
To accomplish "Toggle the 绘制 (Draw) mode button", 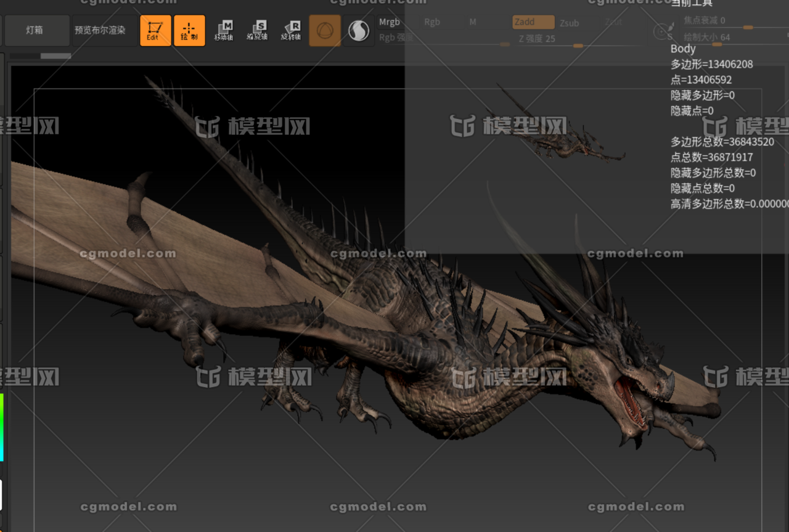I will (x=189, y=30).
